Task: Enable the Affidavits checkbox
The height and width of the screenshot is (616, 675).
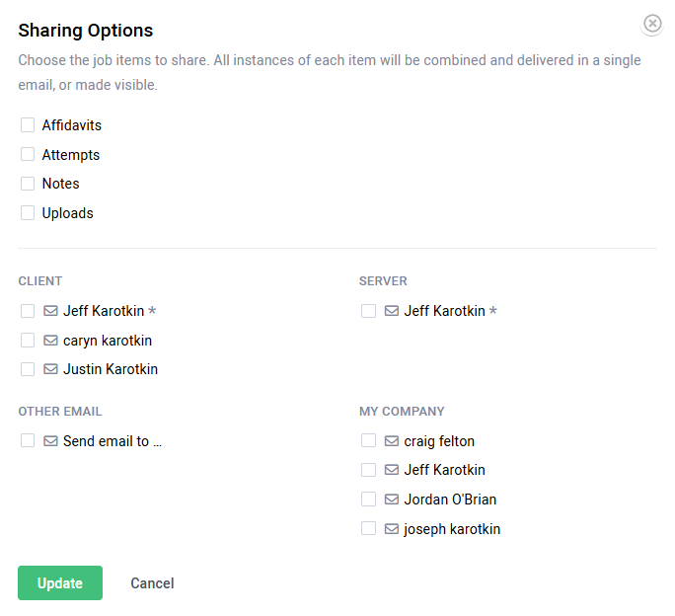Action: click(28, 125)
